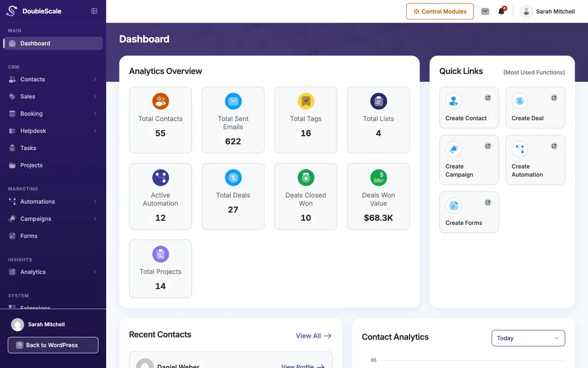
Task: Open the mail envelope icon in header
Action: (485, 11)
